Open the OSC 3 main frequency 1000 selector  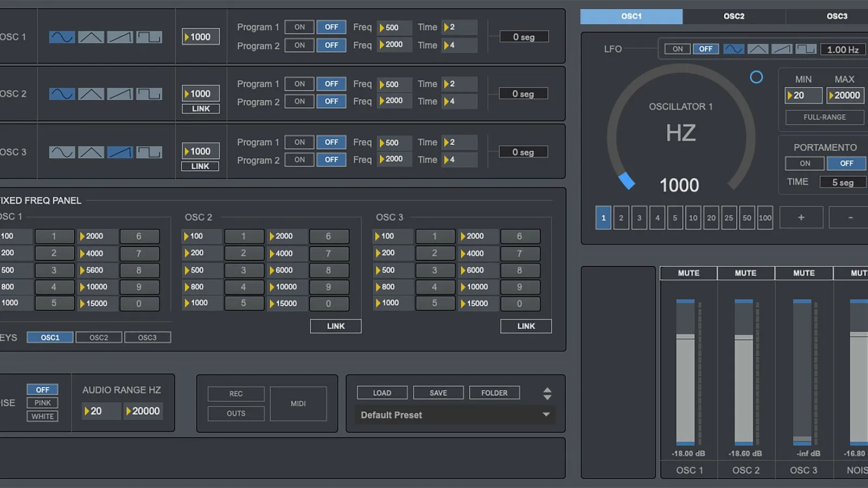pyautogui.click(x=200, y=151)
